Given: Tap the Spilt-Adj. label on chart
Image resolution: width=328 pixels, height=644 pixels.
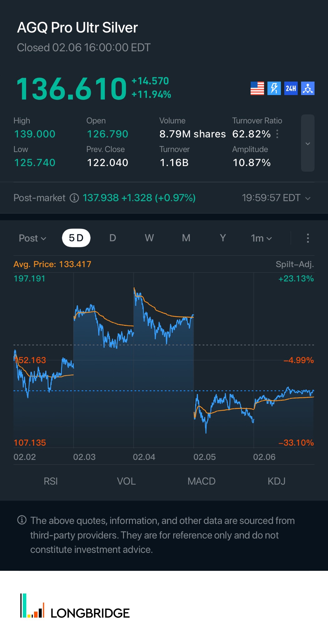Looking at the screenshot, I should click(295, 264).
